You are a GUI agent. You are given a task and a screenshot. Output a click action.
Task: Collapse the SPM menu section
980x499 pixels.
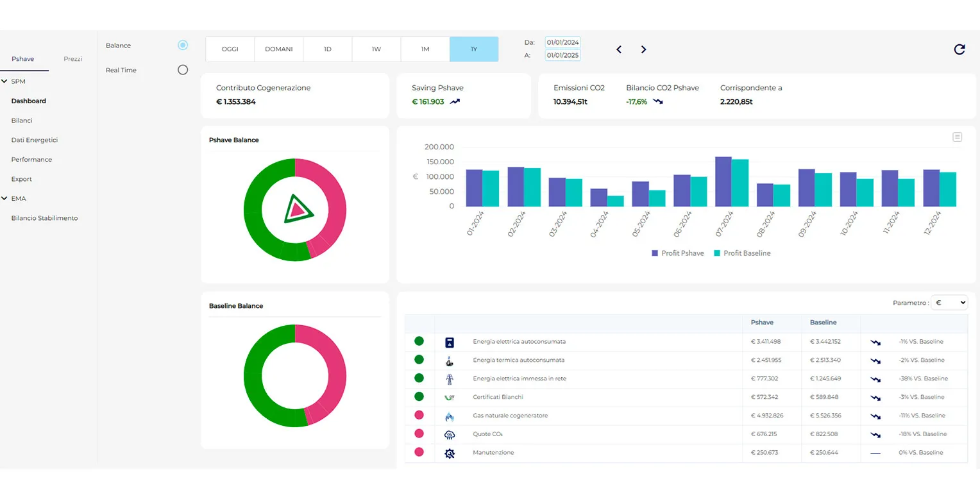[x=5, y=81]
